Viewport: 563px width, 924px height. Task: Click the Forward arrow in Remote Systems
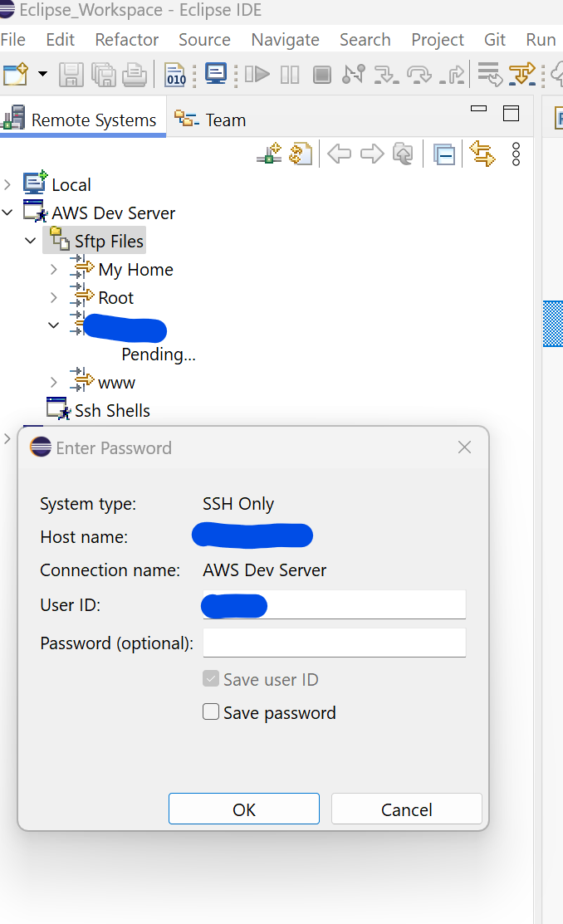372,154
